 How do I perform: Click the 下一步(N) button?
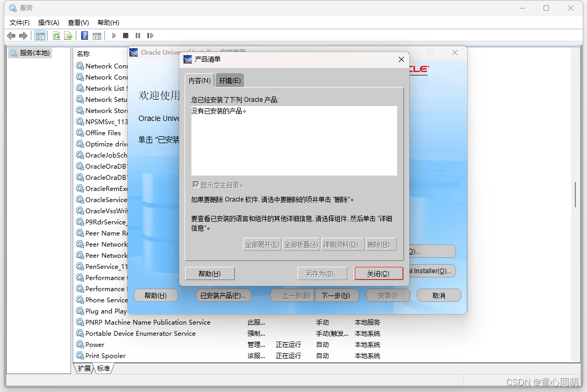336,295
